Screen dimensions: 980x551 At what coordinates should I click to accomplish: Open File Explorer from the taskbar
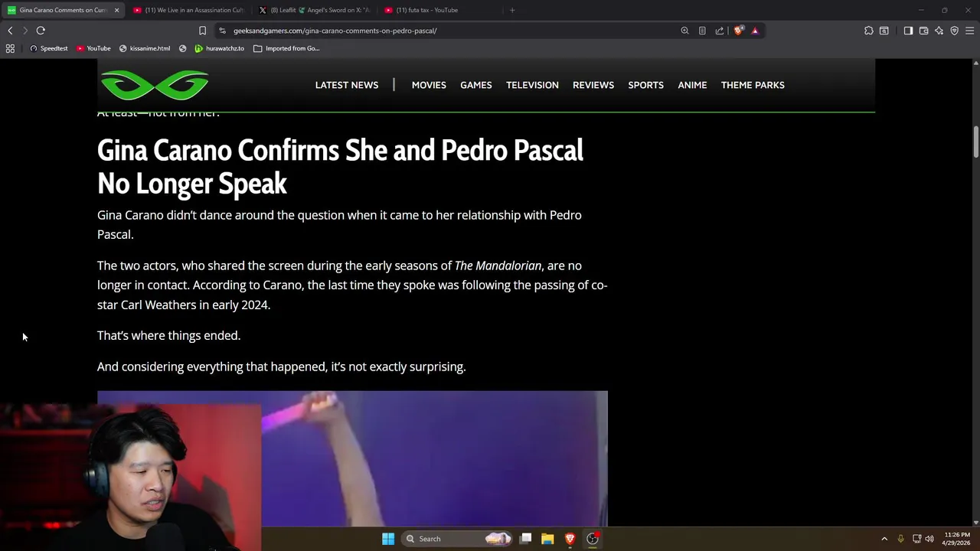[547, 539]
